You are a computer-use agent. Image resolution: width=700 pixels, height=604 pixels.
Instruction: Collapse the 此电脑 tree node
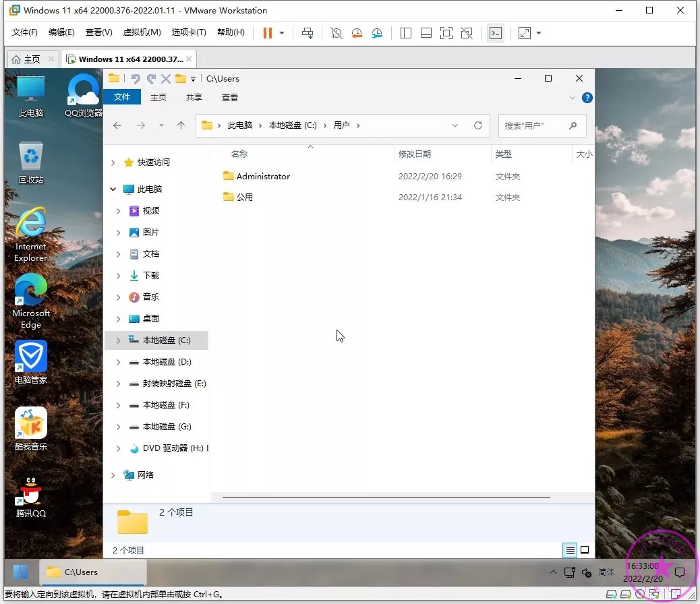click(113, 189)
